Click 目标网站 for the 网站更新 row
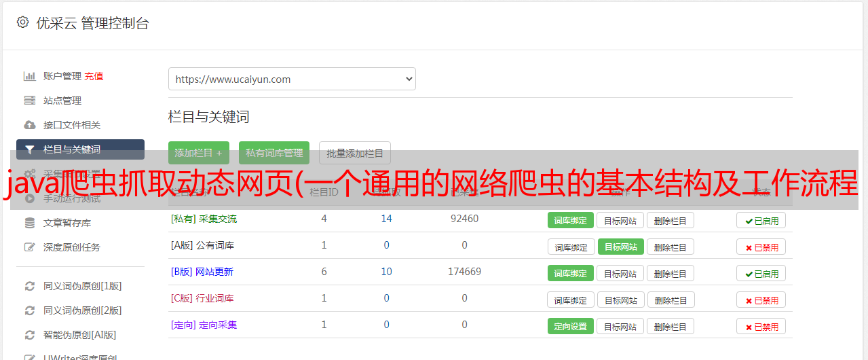The width and height of the screenshot is (868, 360). click(620, 273)
